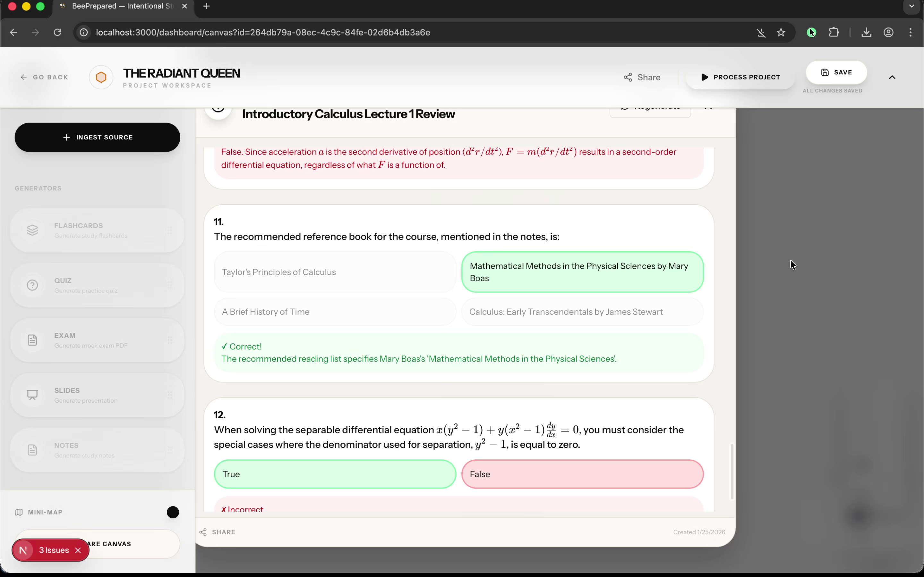Click the Slides generator presentation icon
The image size is (924, 577).
coord(32,395)
